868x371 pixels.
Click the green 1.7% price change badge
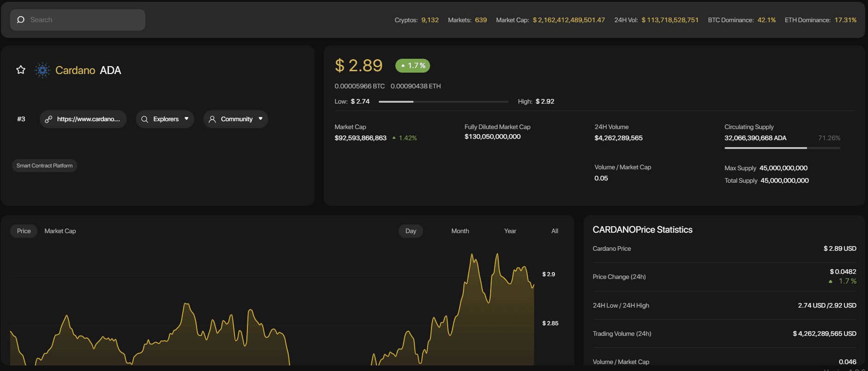click(412, 66)
